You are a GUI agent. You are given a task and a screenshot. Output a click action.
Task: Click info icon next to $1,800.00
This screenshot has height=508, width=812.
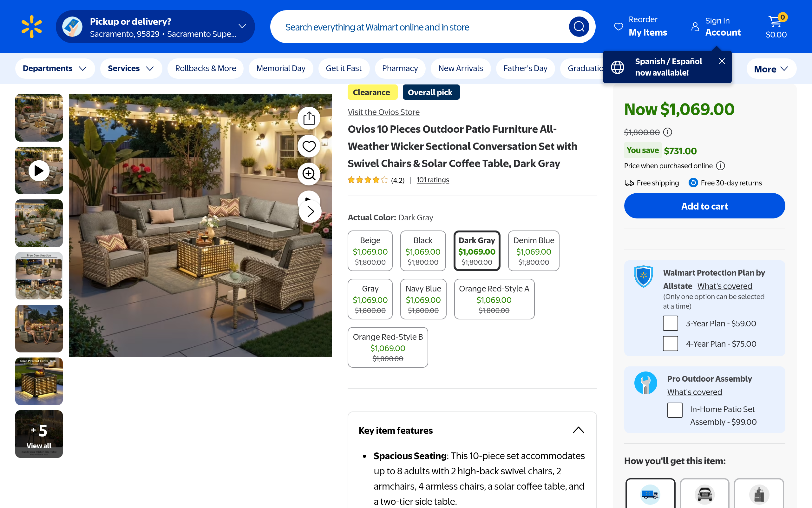pyautogui.click(x=668, y=132)
